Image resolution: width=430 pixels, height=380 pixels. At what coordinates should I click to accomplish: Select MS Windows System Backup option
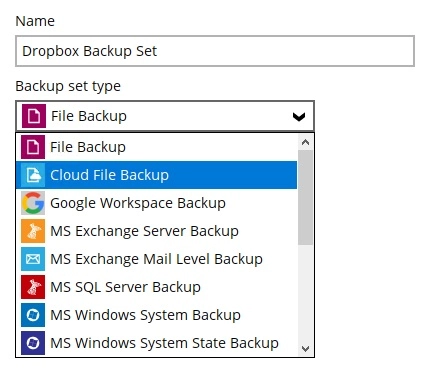coord(156,315)
